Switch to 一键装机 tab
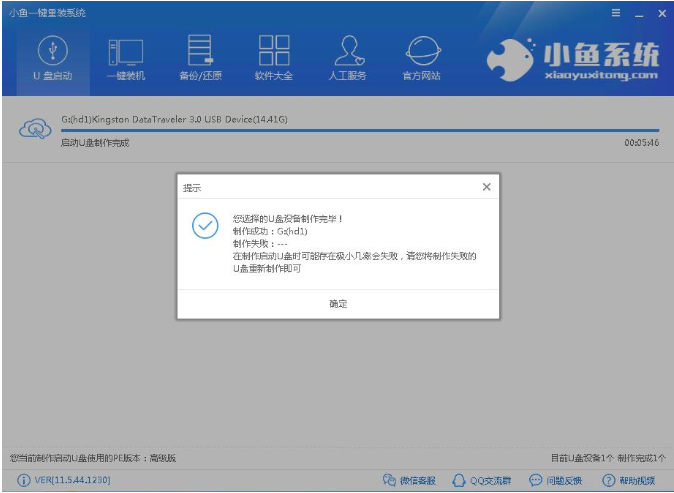Image resolution: width=674 pixels, height=493 pixels. pyautogui.click(x=126, y=59)
